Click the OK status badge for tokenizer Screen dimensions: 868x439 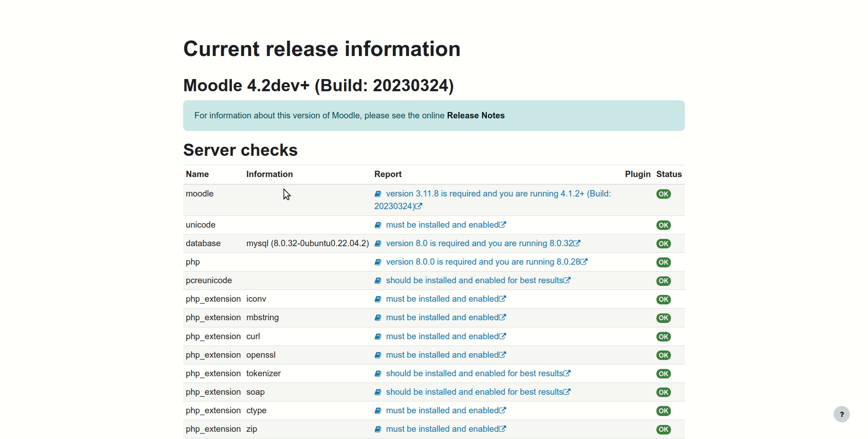point(664,374)
